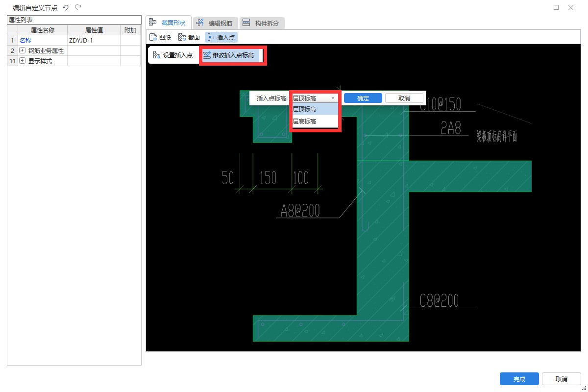Viewport: 588px width, 392px height.
Task: Open the 插入点标高 dropdown
Action: [315, 98]
